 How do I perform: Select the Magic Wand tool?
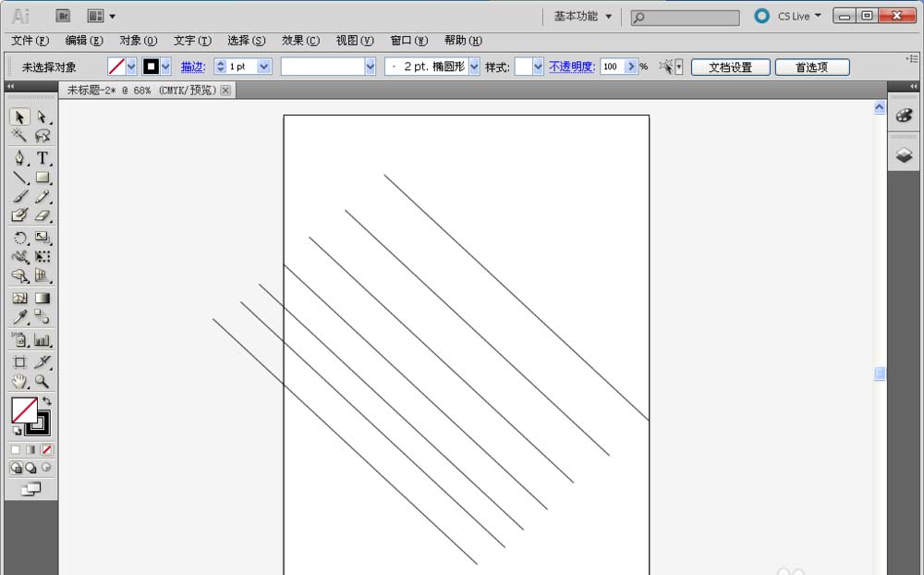(19, 136)
